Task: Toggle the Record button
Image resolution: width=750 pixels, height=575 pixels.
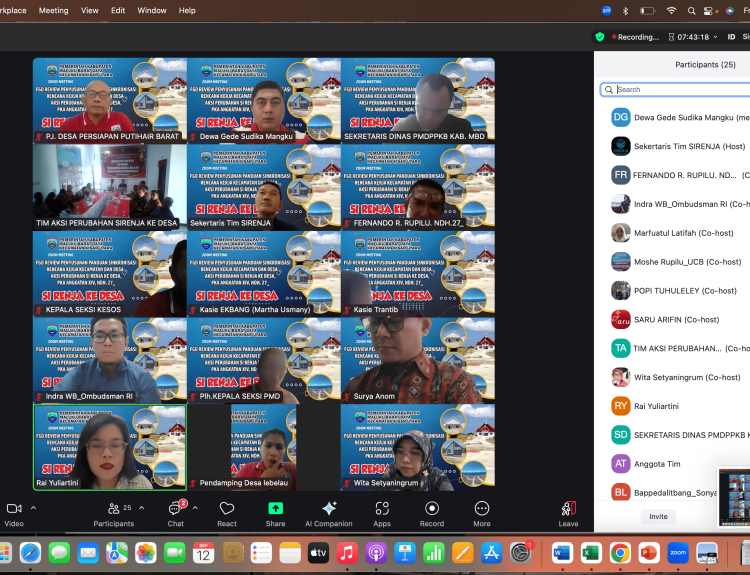Action: point(432,508)
